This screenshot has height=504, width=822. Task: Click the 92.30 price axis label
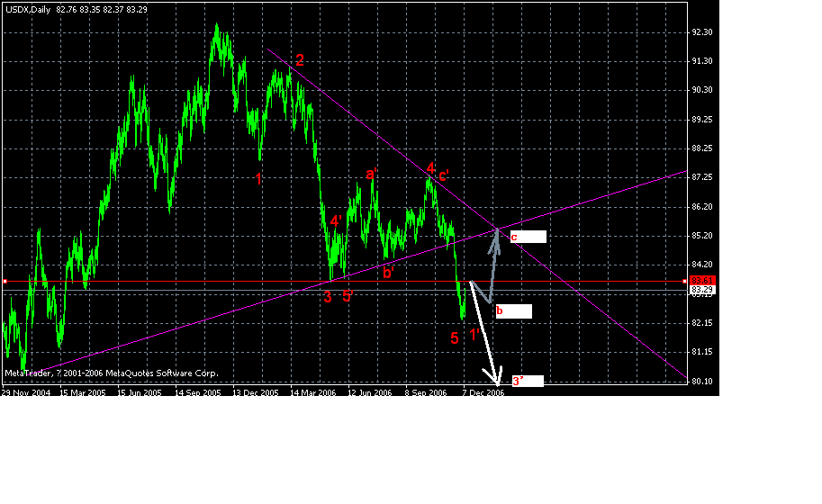(x=702, y=32)
